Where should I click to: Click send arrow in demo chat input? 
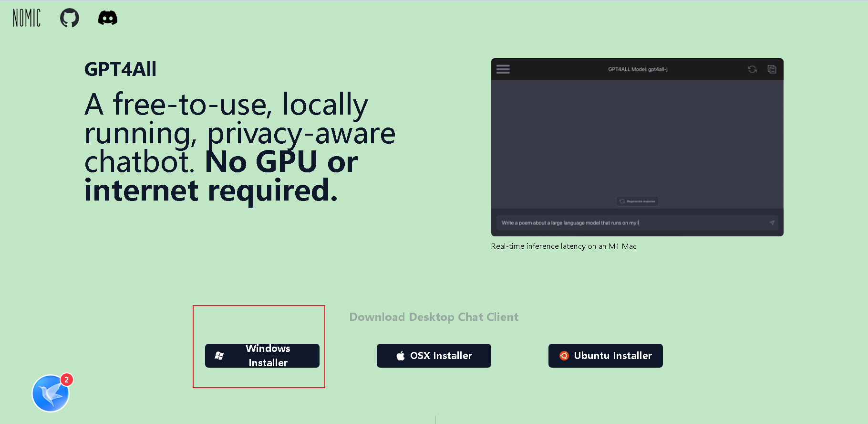[x=772, y=223]
